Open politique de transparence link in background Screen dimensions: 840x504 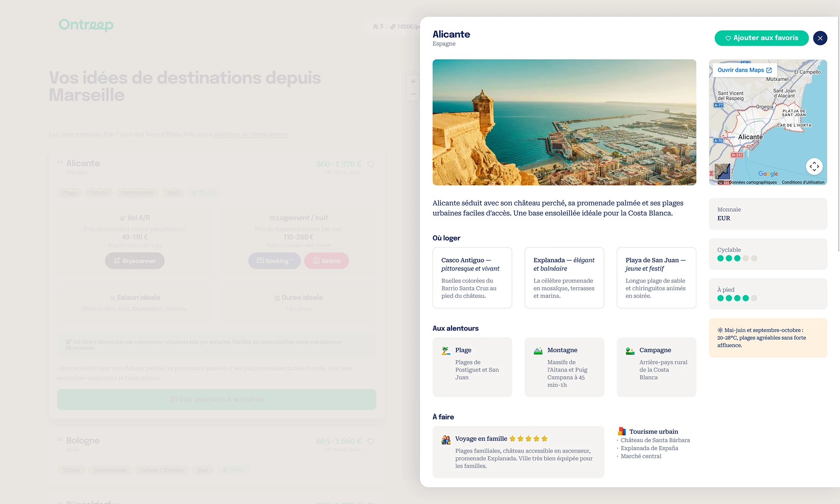(x=251, y=134)
